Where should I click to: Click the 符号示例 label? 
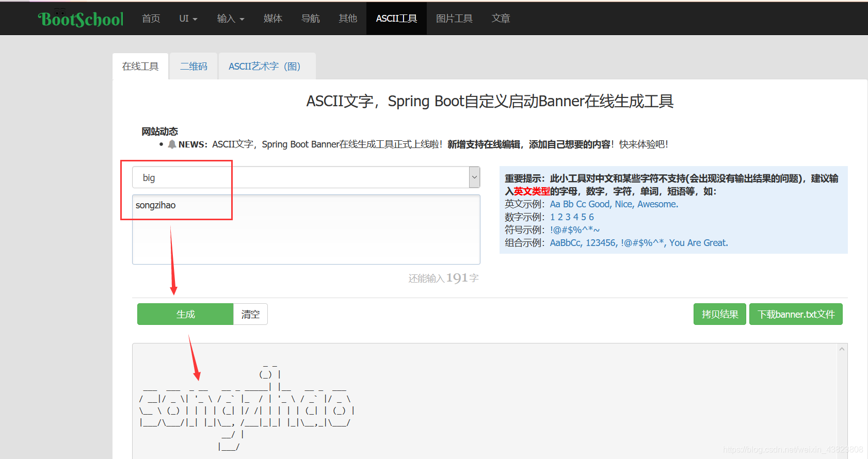(x=525, y=230)
